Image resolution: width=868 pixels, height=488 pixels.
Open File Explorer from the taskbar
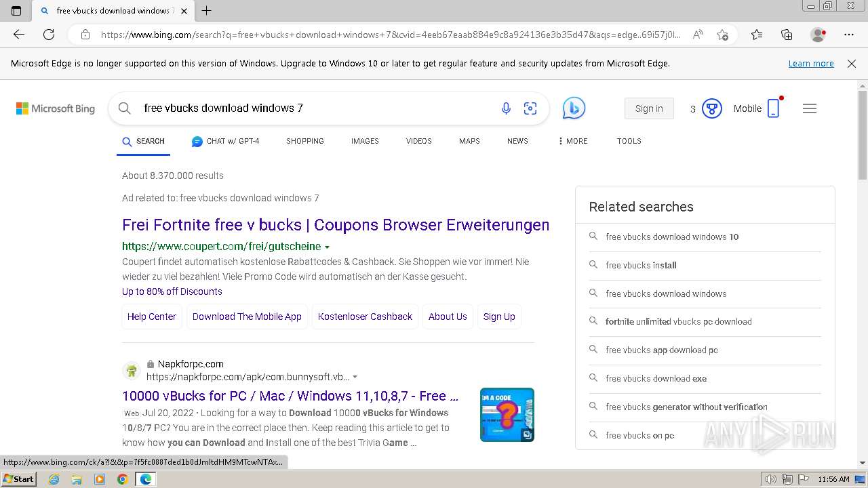77,479
